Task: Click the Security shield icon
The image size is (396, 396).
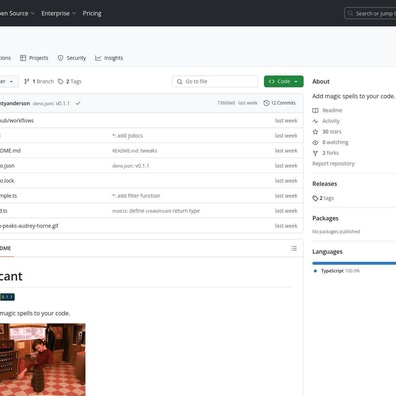Action: click(x=60, y=58)
